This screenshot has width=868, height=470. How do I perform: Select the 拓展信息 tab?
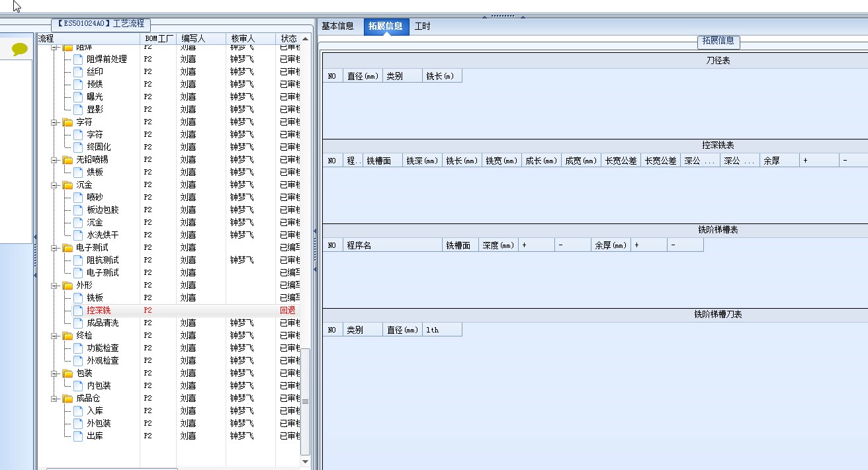point(386,26)
